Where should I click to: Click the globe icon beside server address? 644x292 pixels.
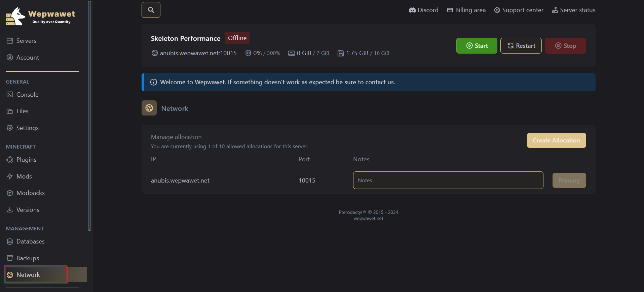155,53
